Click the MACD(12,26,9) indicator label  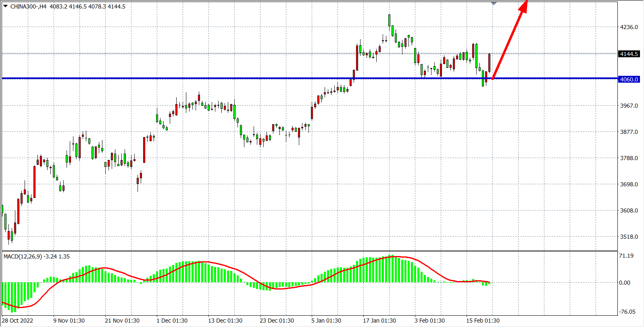23,256
